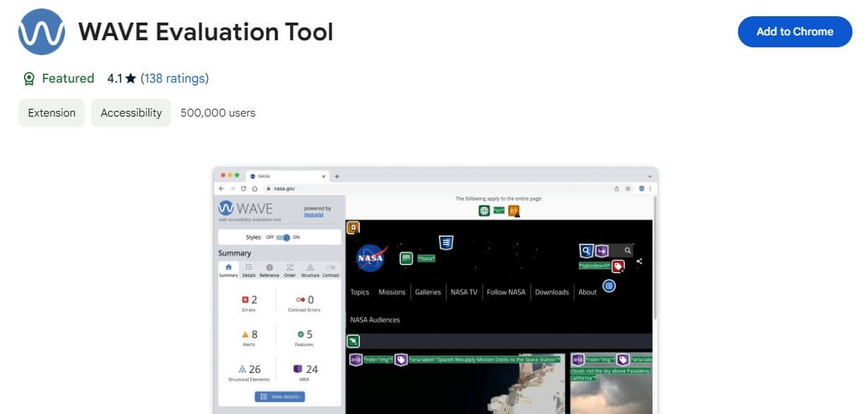Toggle the Styles OFF/ON switch
Viewport: 868px width, 414px height.
(x=283, y=237)
